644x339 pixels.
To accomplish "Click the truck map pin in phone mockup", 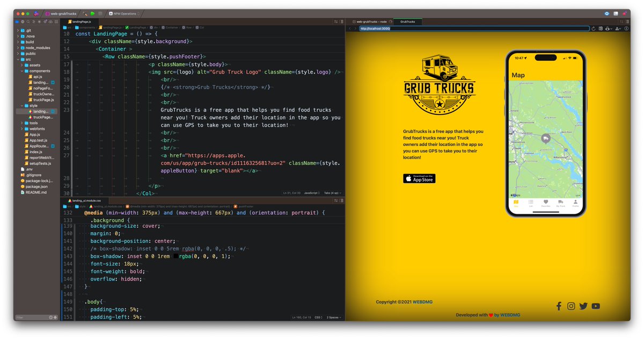I will pos(545,138).
